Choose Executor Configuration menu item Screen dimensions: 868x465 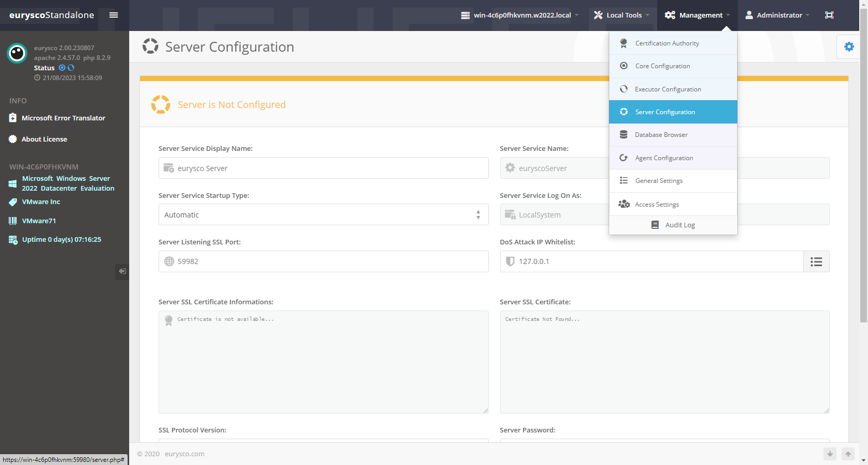tap(673, 89)
